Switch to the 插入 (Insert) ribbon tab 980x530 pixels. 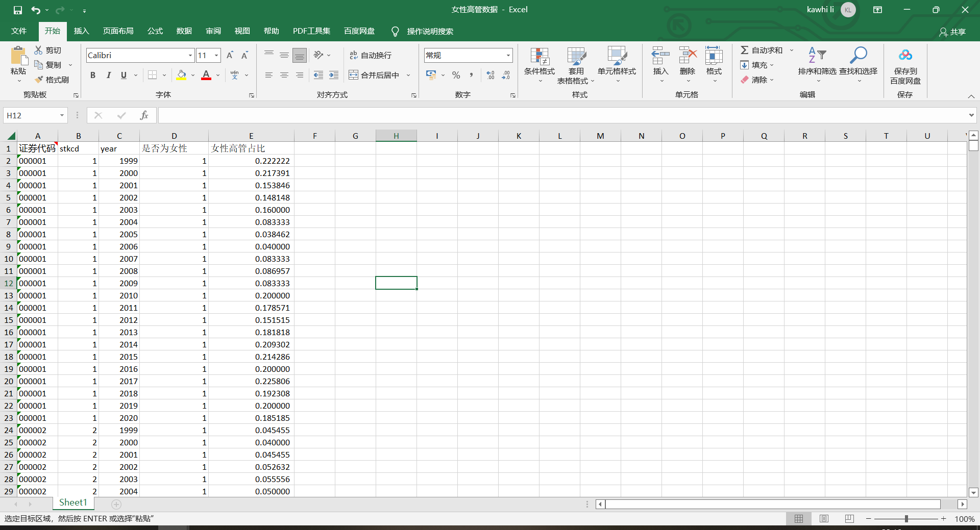tap(81, 31)
